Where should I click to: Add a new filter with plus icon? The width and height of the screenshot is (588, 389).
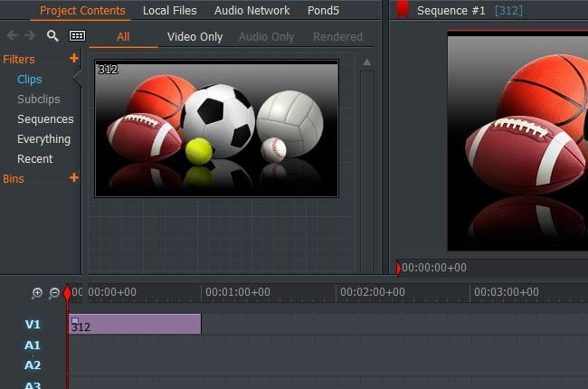pos(74,59)
